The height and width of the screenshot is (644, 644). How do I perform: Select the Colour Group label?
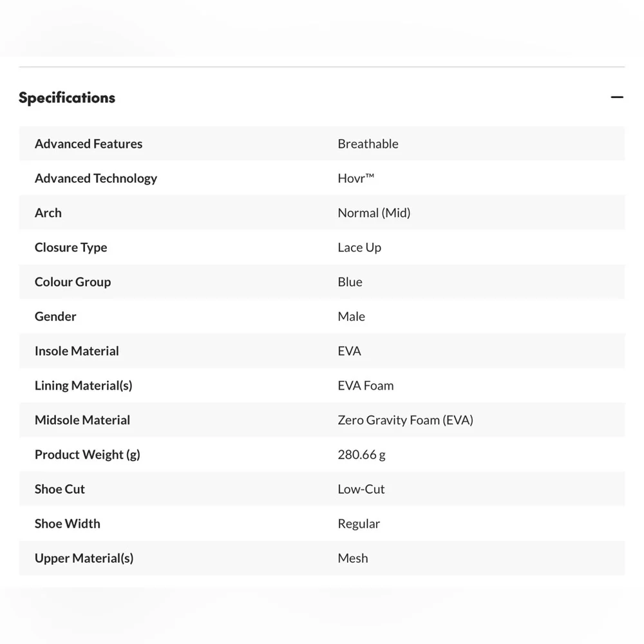(73, 282)
